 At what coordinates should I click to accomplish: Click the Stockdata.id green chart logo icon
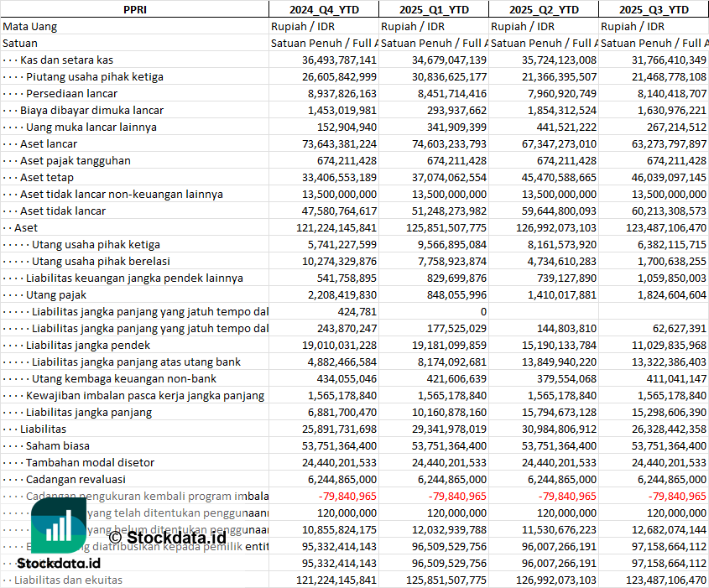tap(59, 528)
